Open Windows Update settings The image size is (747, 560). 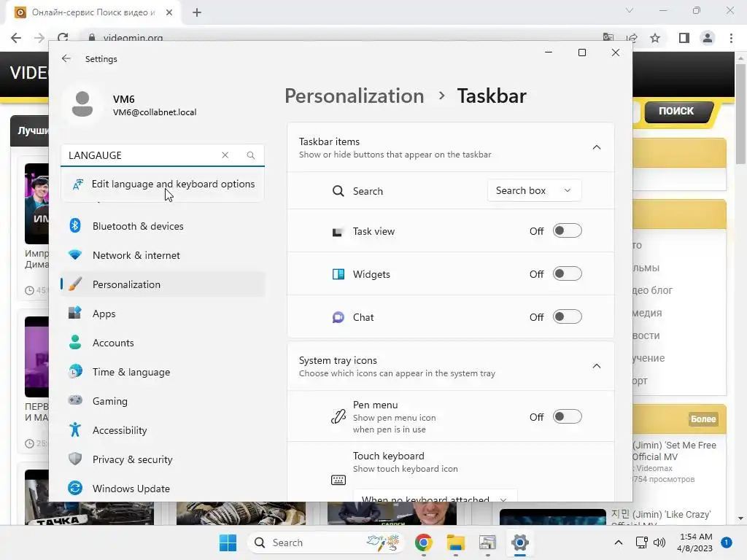pos(163,489)
